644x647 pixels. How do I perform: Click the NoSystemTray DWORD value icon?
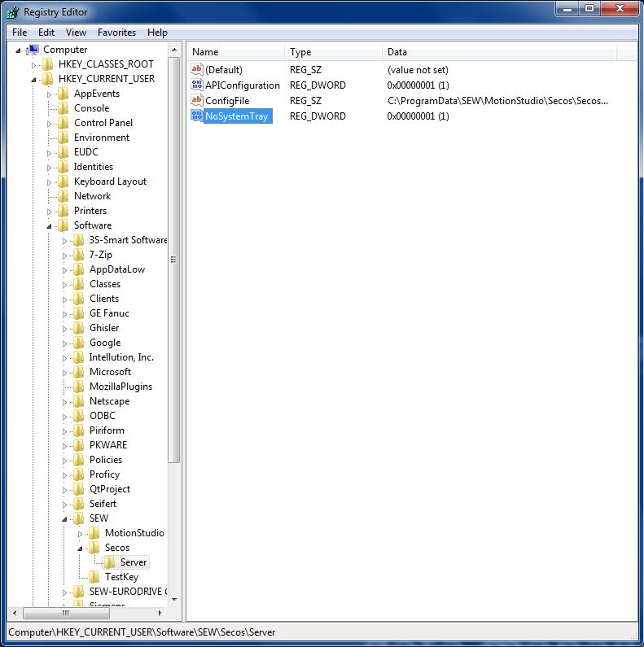(196, 116)
